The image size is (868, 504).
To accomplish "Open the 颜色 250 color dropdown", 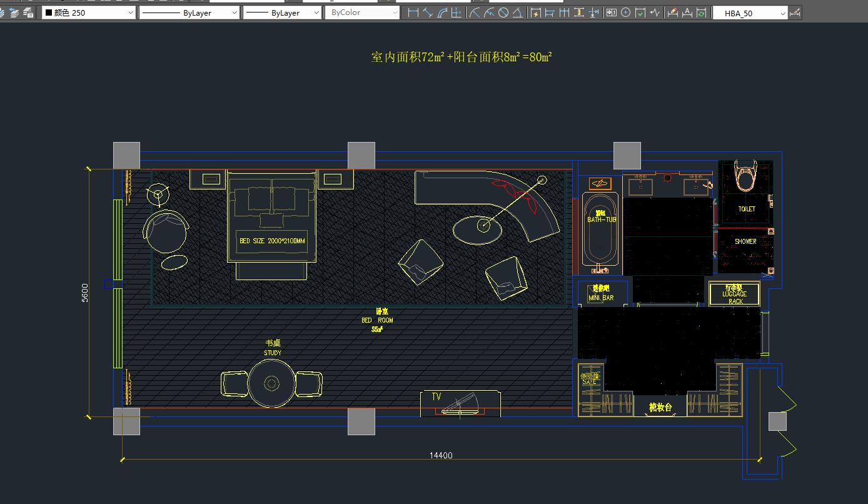I will coord(89,13).
